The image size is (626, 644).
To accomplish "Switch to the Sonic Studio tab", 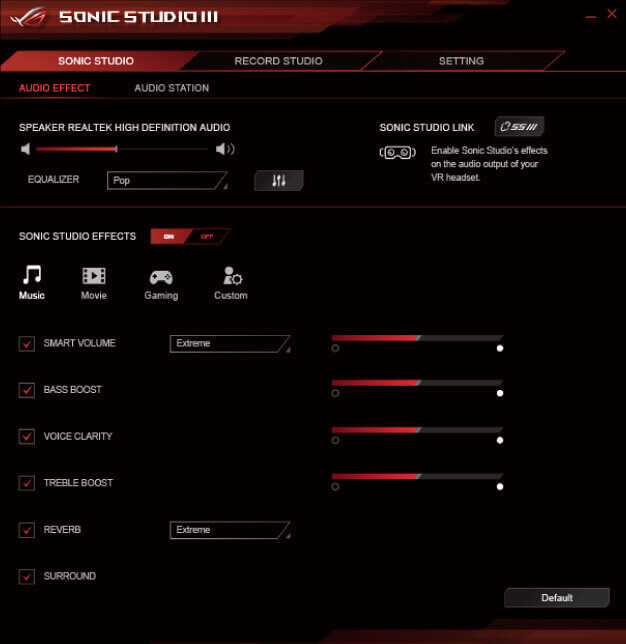I will tap(96, 61).
